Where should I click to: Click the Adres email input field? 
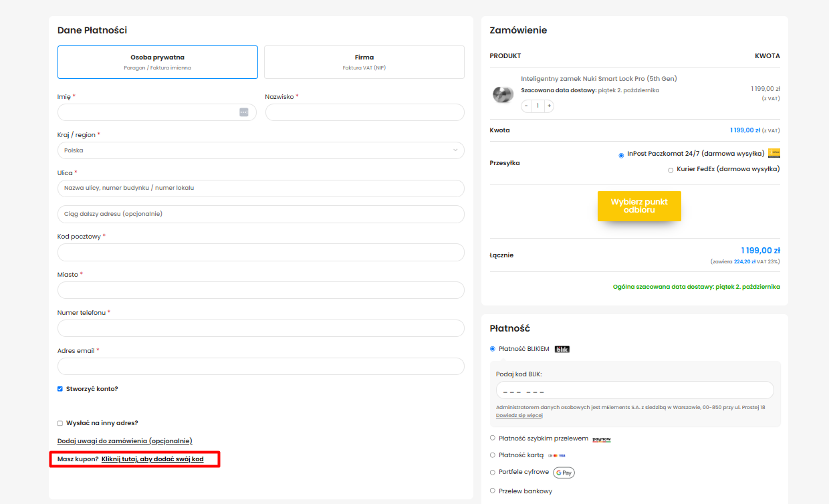coord(261,366)
